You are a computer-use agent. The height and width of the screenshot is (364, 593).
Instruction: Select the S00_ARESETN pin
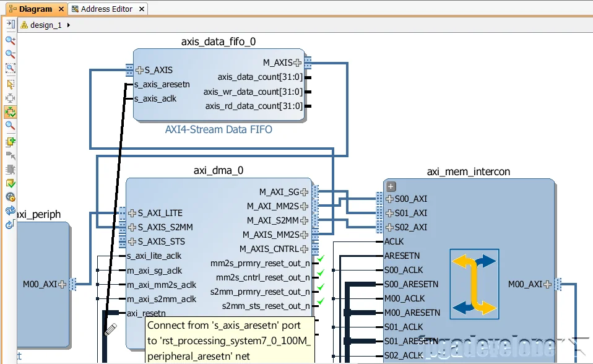click(x=412, y=284)
